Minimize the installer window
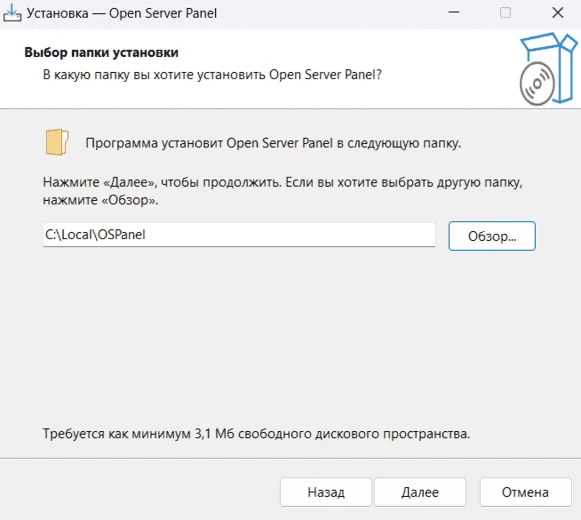 pyautogui.click(x=454, y=13)
